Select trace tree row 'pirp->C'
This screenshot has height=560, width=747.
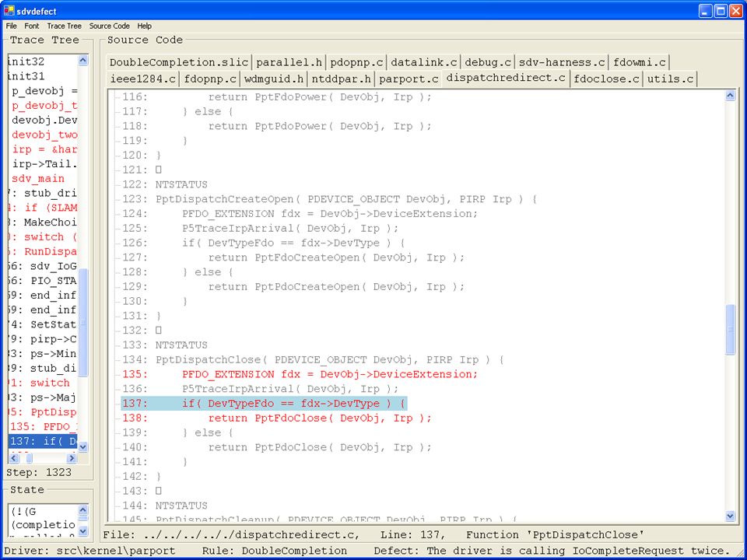pos(43,340)
